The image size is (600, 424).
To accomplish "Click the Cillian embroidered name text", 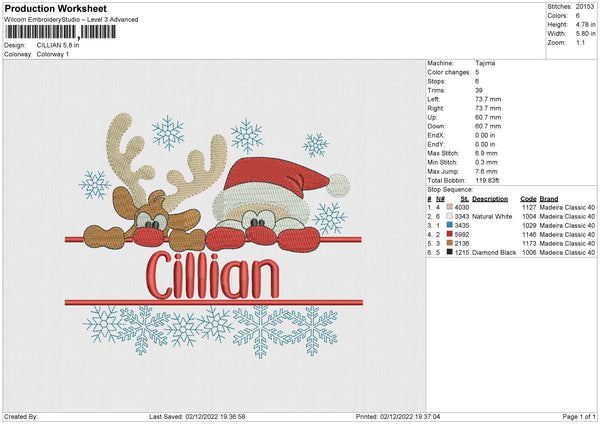I will point(212,275).
